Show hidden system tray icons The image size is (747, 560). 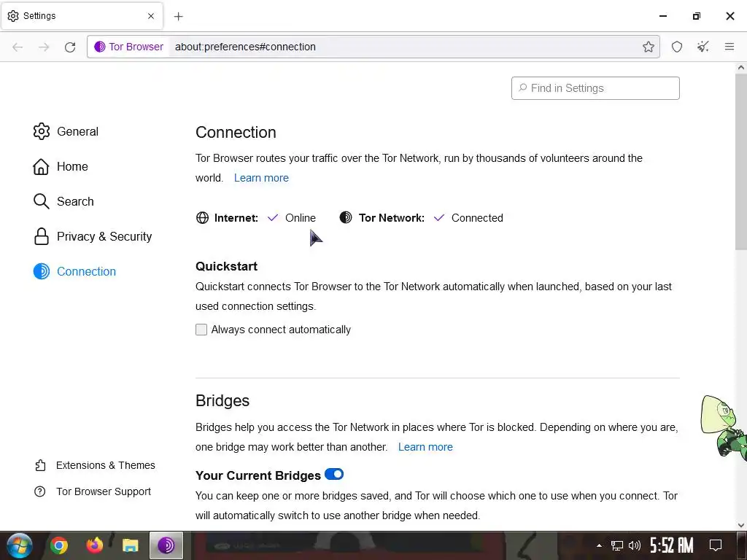coord(599,545)
